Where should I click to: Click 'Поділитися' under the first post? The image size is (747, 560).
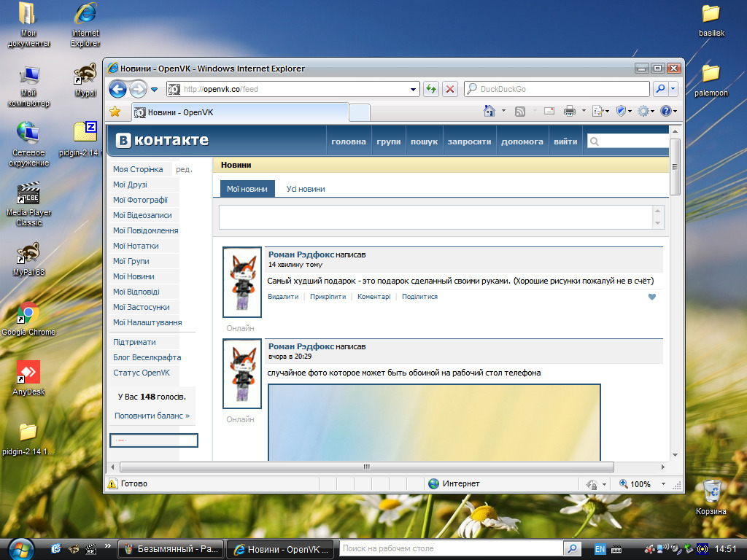(x=419, y=296)
